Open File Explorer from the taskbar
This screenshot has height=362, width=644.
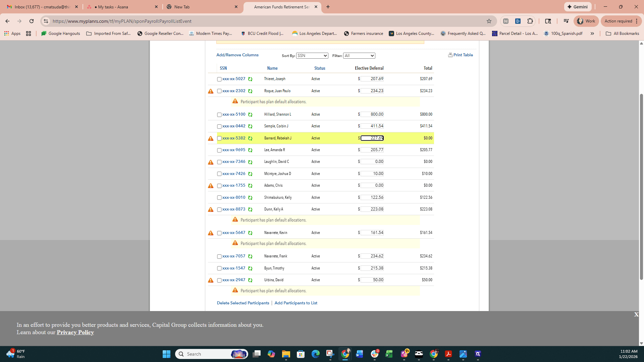286,354
